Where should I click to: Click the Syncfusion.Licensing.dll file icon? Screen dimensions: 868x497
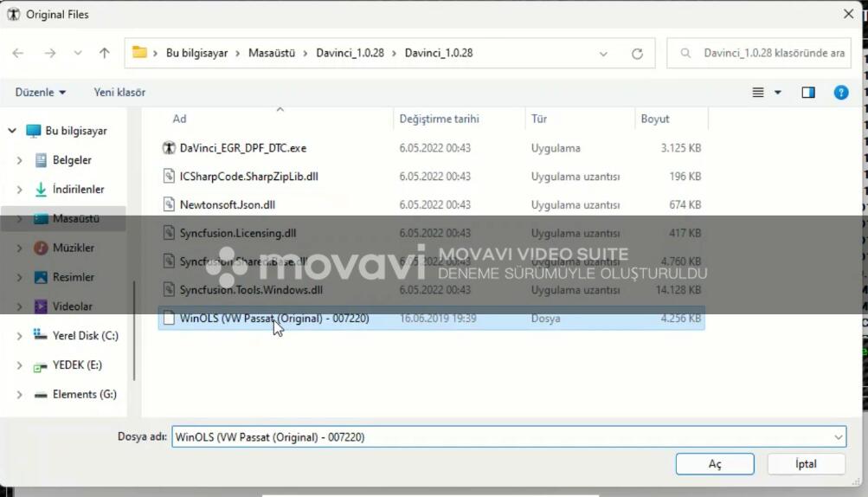tap(168, 233)
